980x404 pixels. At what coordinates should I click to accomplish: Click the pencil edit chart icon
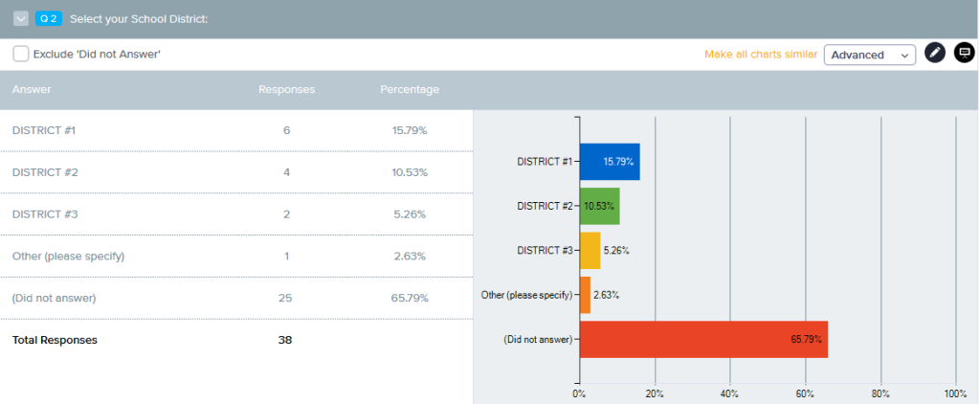[935, 54]
